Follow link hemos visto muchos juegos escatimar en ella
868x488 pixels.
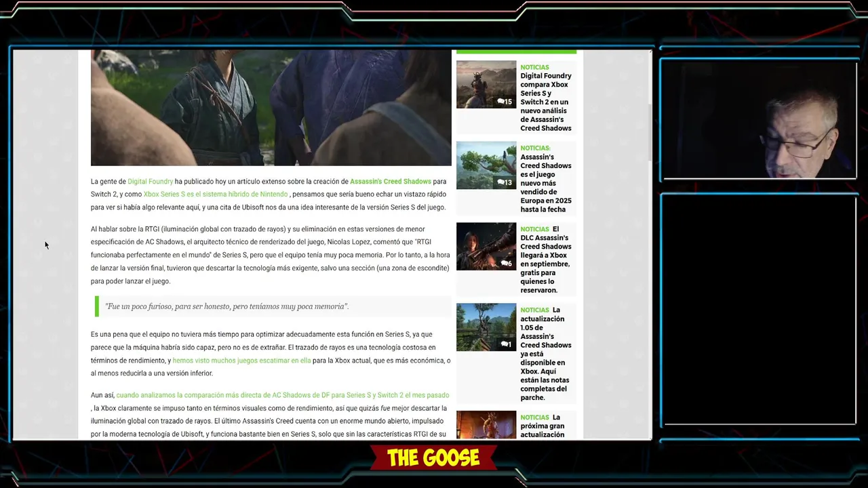(241, 361)
